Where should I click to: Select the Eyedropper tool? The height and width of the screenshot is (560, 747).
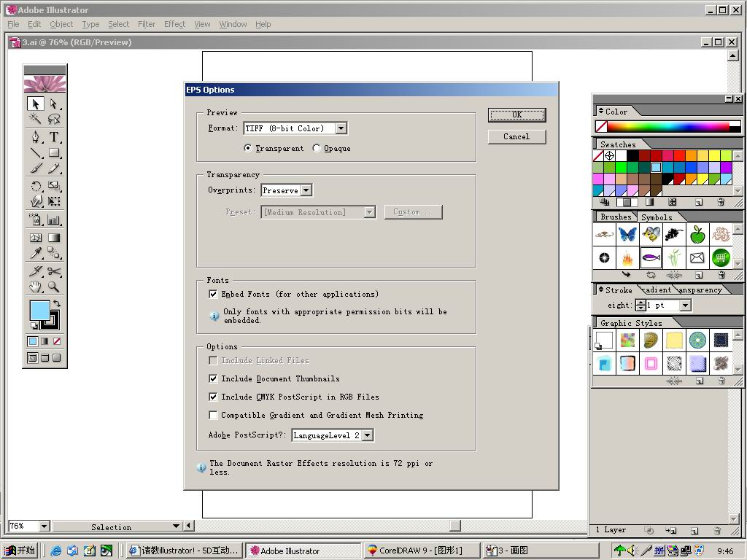click(35, 253)
